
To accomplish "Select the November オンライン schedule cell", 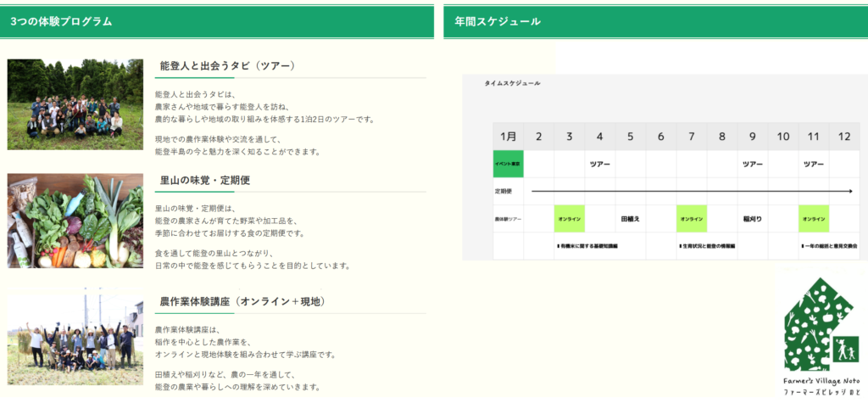I will click(814, 219).
